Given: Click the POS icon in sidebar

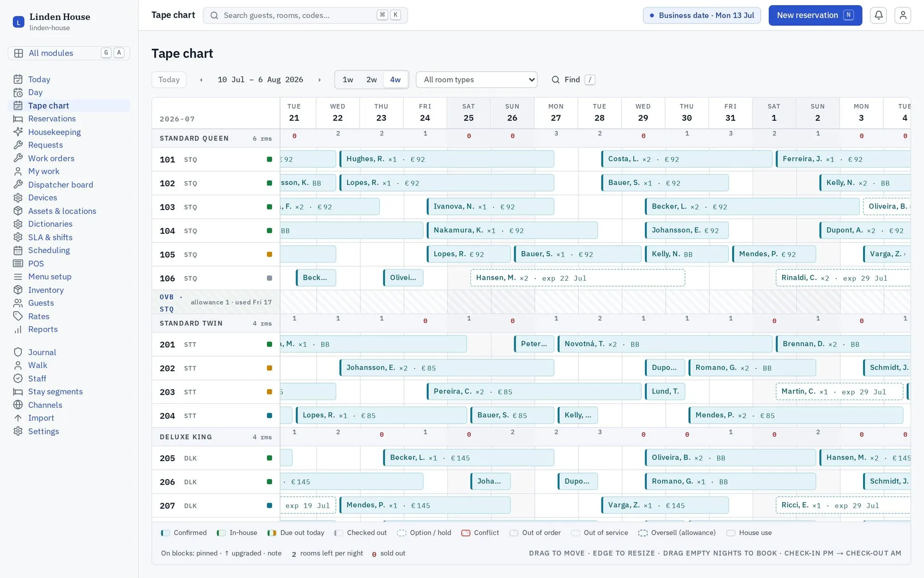Looking at the screenshot, I should click(x=18, y=264).
